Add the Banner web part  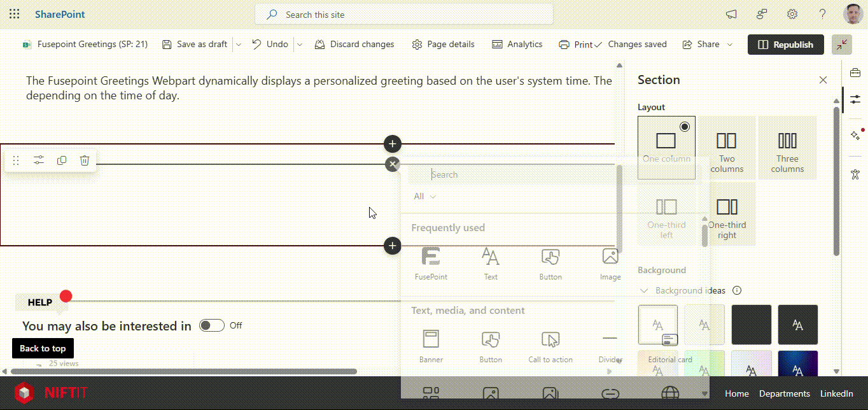click(431, 346)
